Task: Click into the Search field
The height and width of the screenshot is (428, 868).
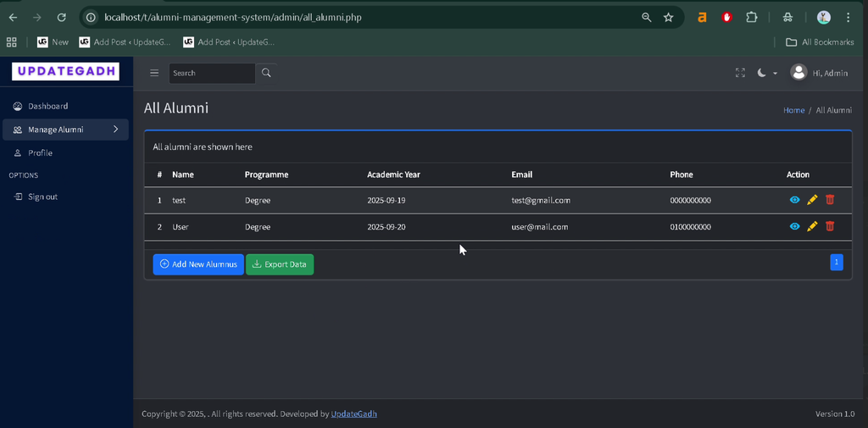Action: 212,73
